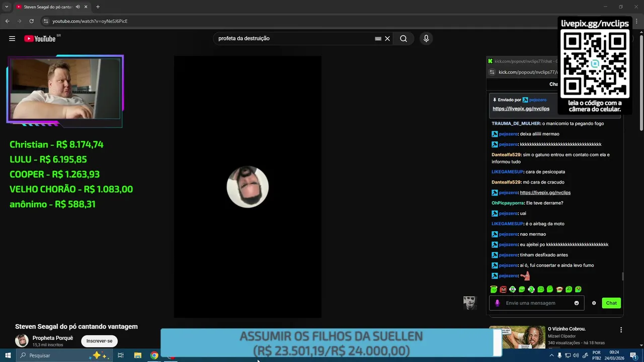
Task: Insert the angry red emote
Action: pyautogui.click(x=503, y=289)
